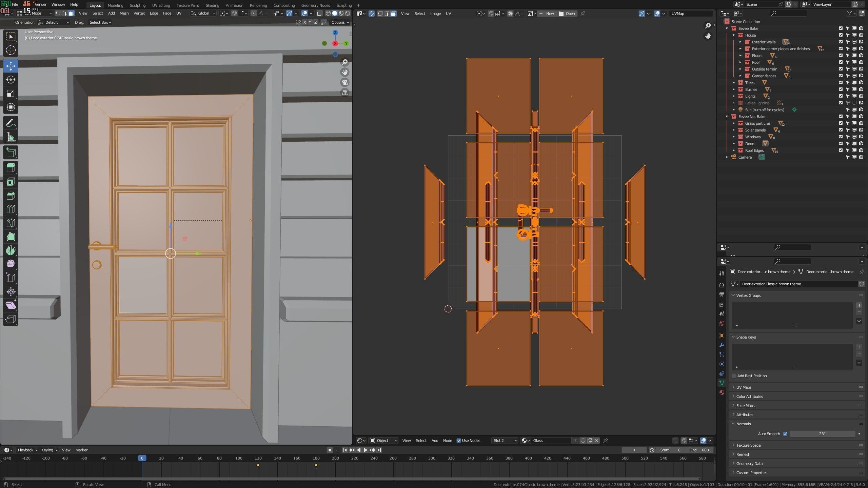The image size is (868, 488).
Task: Play the timeline animation
Action: click(365, 450)
